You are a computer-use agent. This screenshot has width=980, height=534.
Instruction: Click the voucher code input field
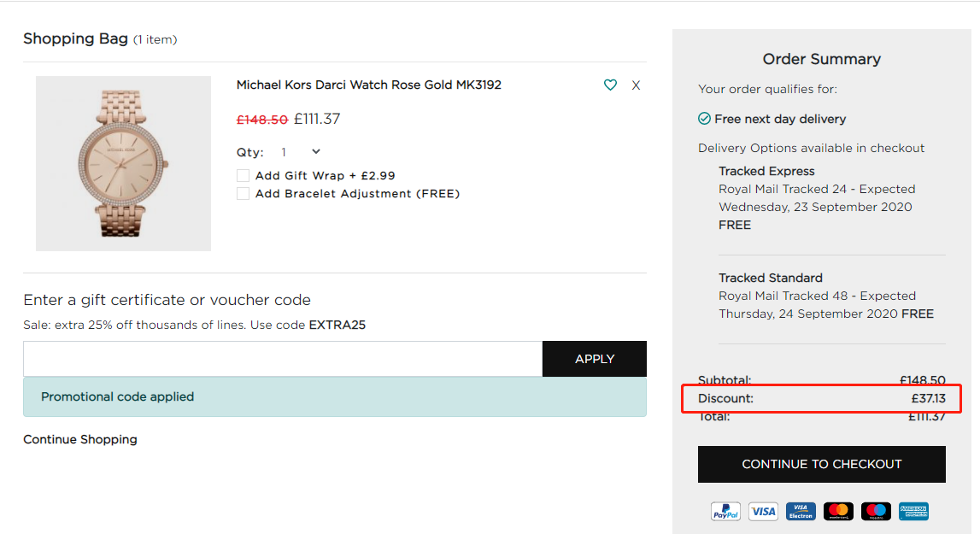(283, 359)
